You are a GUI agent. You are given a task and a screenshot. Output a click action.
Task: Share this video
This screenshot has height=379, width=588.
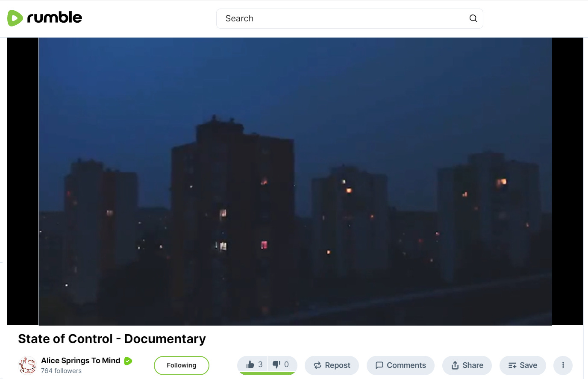tap(467, 365)
